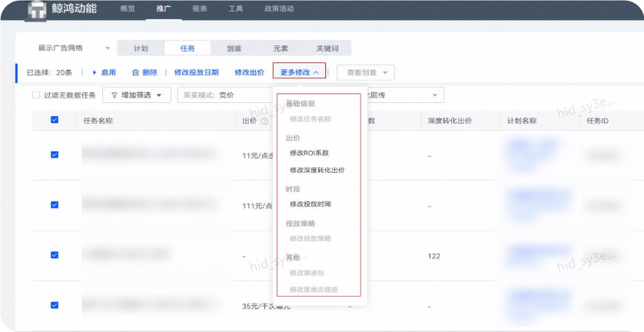Click the 启用 button
The image size is (644, 332).
[104, 72]
